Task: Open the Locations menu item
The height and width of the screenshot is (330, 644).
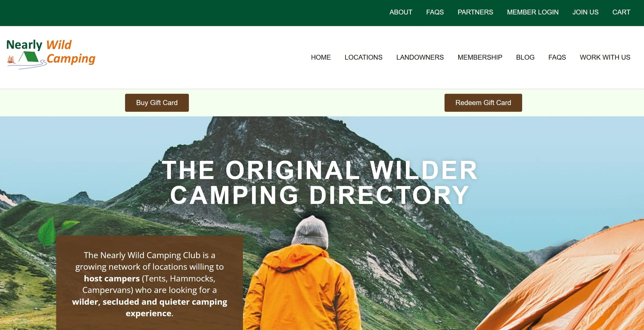Action: (363, 57)
